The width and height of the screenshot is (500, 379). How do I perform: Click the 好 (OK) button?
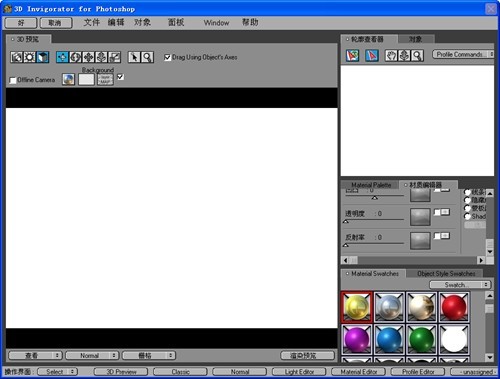coord(21,23)
